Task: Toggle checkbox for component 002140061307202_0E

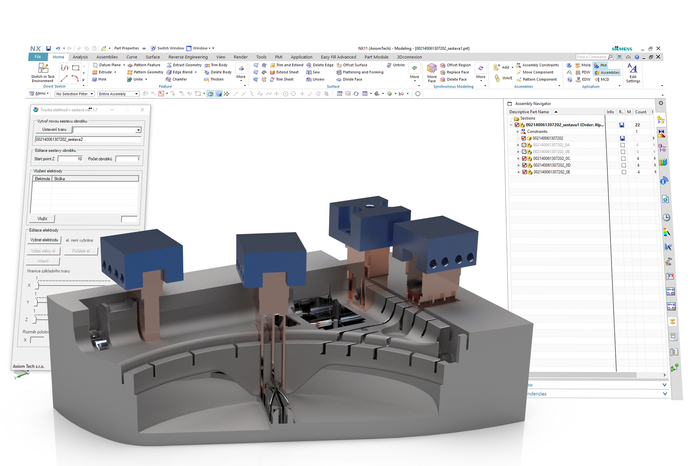Action: (524, 172)
